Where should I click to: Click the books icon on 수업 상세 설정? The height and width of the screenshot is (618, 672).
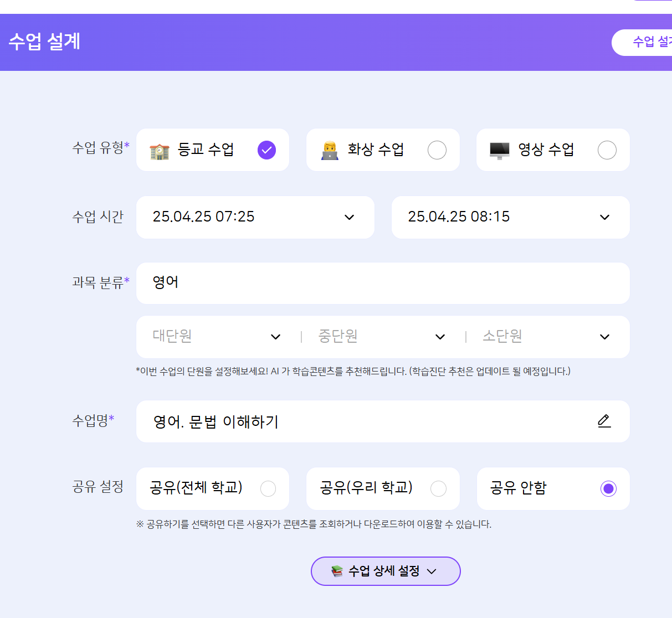coord(337,571)
